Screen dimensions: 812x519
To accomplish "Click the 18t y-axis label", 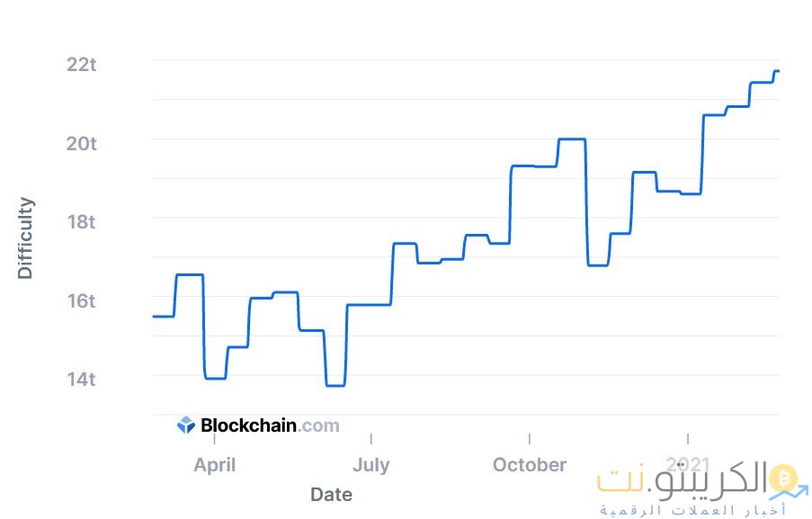I will pos(81,221).
